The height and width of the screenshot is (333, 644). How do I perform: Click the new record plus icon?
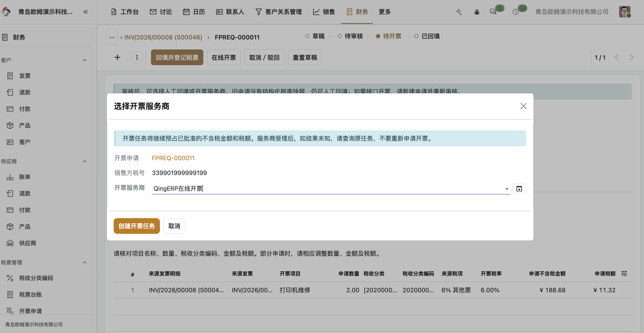coord(117,58)
